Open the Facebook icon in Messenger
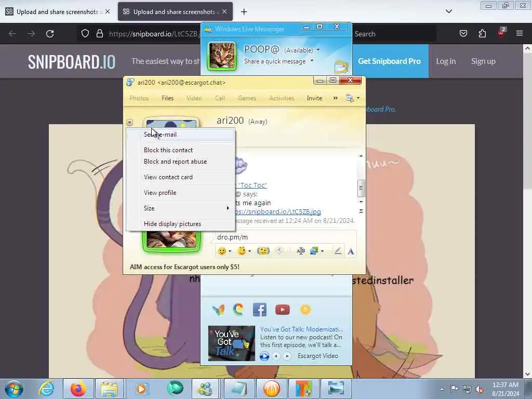The height and width of the screenshot is (399, 532). pyautogui.click(x=260, y=310)
